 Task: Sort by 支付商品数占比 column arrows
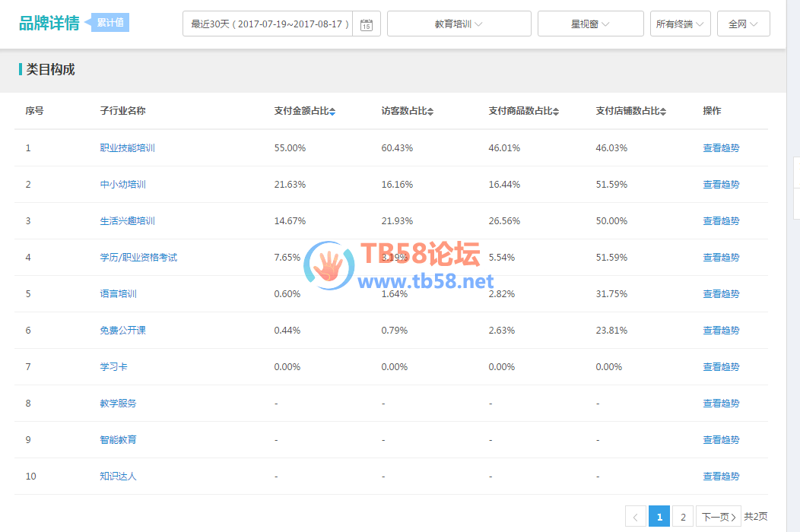point(556,112)
